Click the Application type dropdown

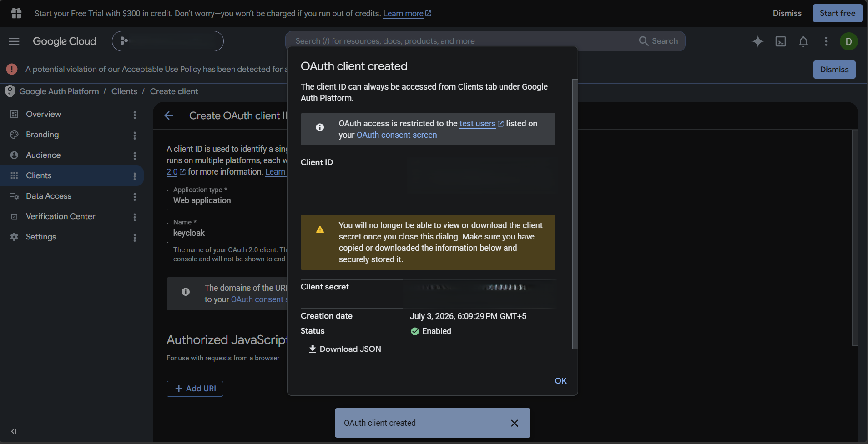coord(227,200)
